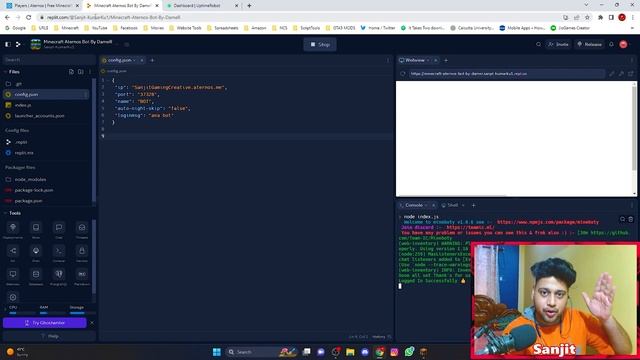Screen dimensions: 640x360
Task: Close the config.json editor tab
Action: pos(142,60)
